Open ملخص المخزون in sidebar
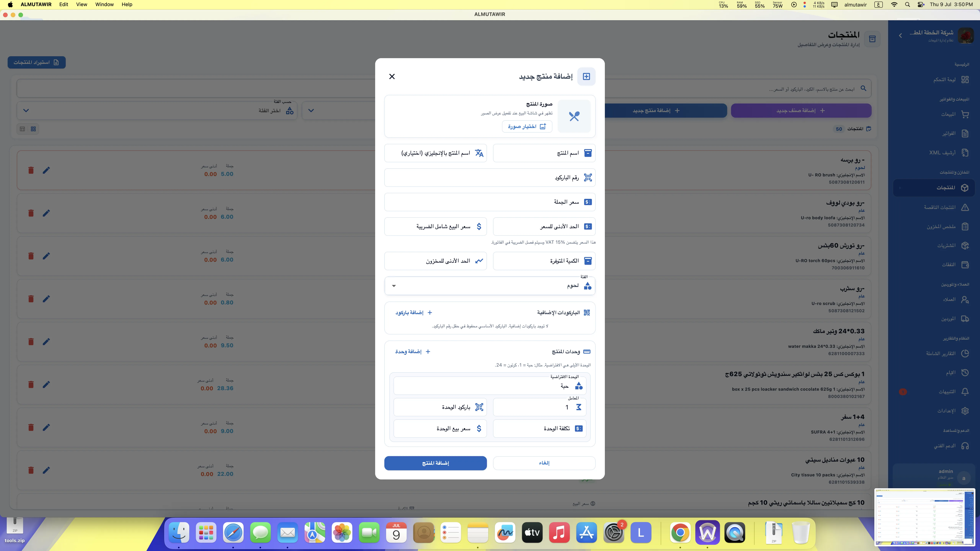 point(934,227)
